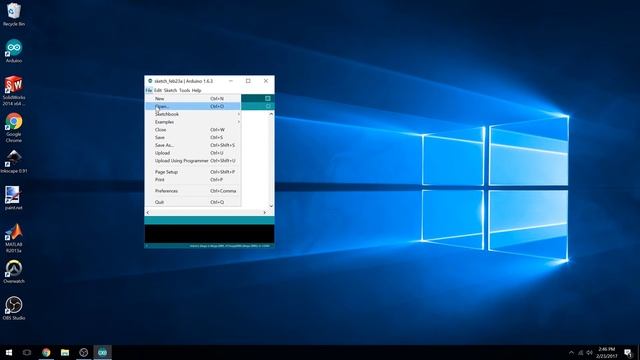Open Task View in the taskbar
640x360 pixels.
click(27, 352)
